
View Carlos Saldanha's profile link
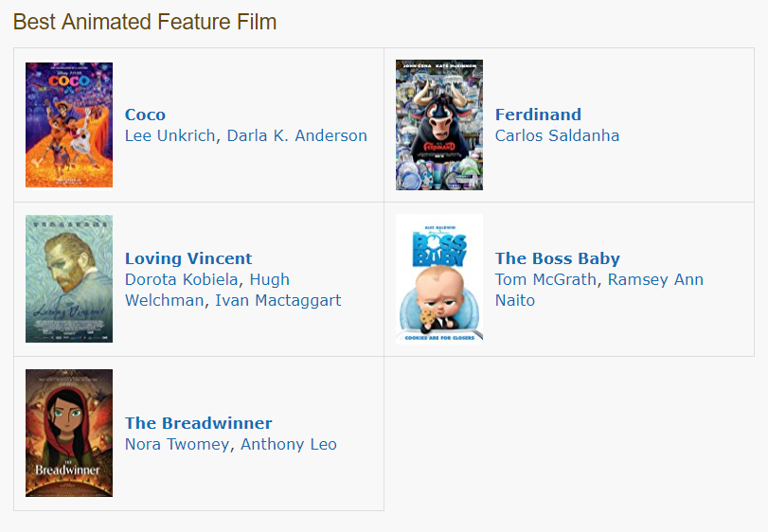tap(557, 135)
